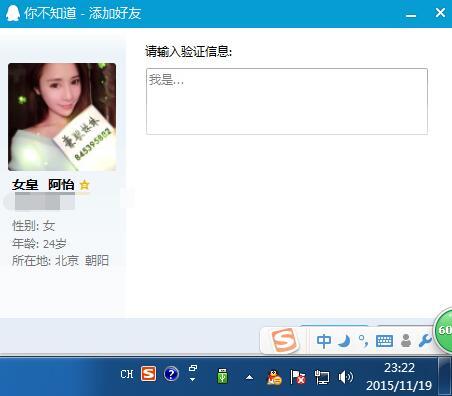The image size is (452, 396).
Task: Click the Show Desktop strip by the clock
Action: (x=445, y=376)
